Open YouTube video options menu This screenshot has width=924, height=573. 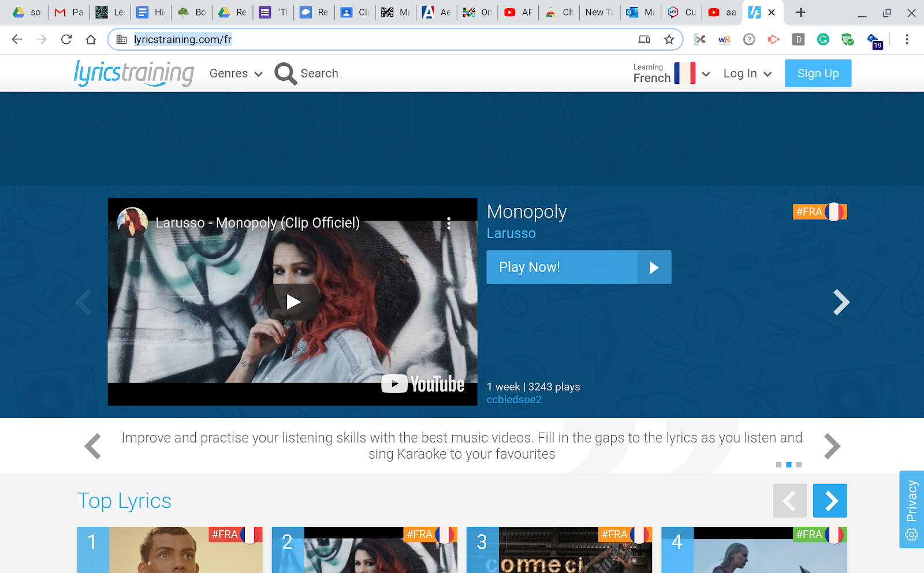tap(449, 223)
